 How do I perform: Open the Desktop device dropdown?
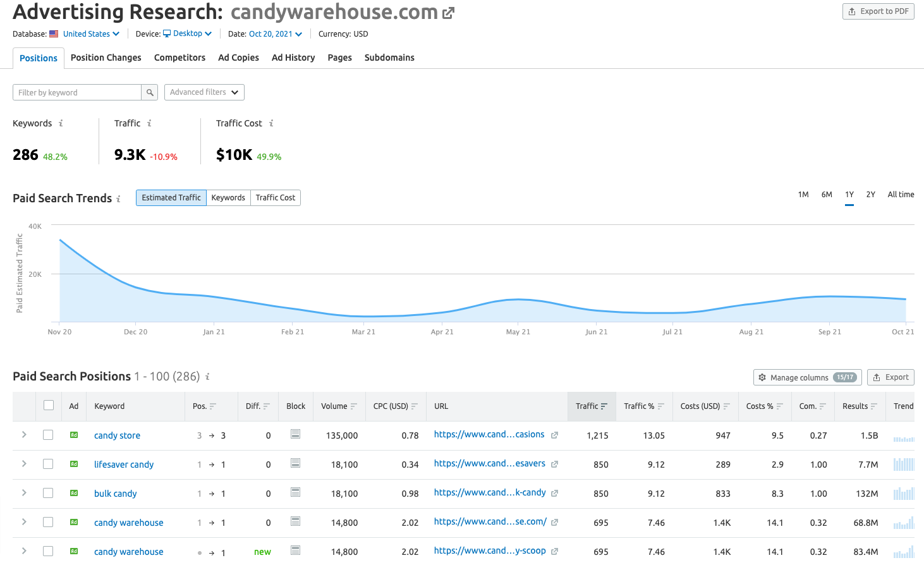(188, 33)
